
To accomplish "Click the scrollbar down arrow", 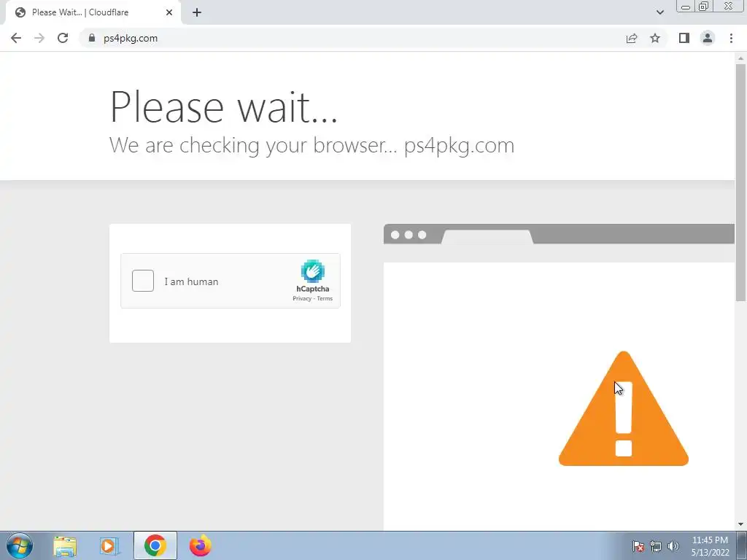I will tap(740, 524).
